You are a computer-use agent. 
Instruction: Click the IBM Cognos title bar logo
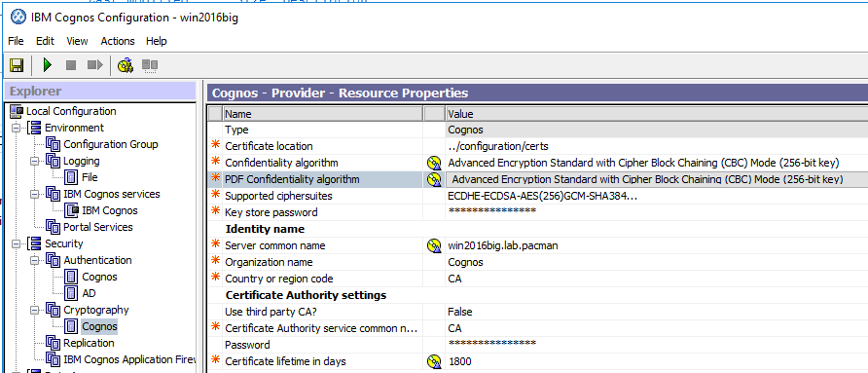(18, 18)
